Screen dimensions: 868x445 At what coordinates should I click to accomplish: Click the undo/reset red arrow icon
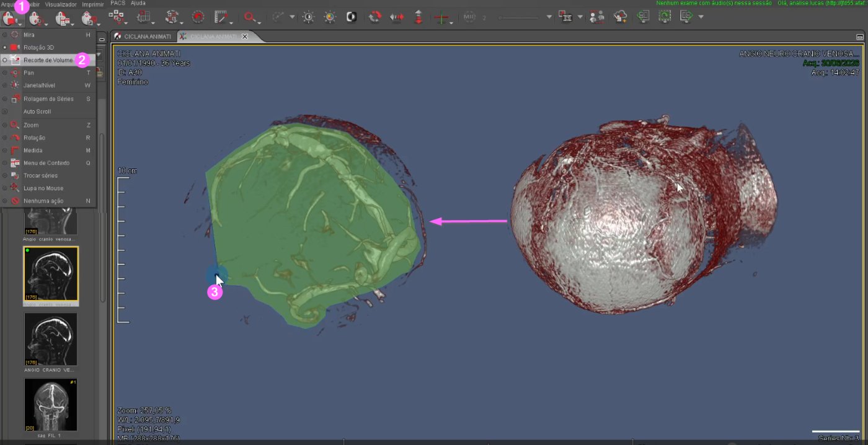point(198,17)
